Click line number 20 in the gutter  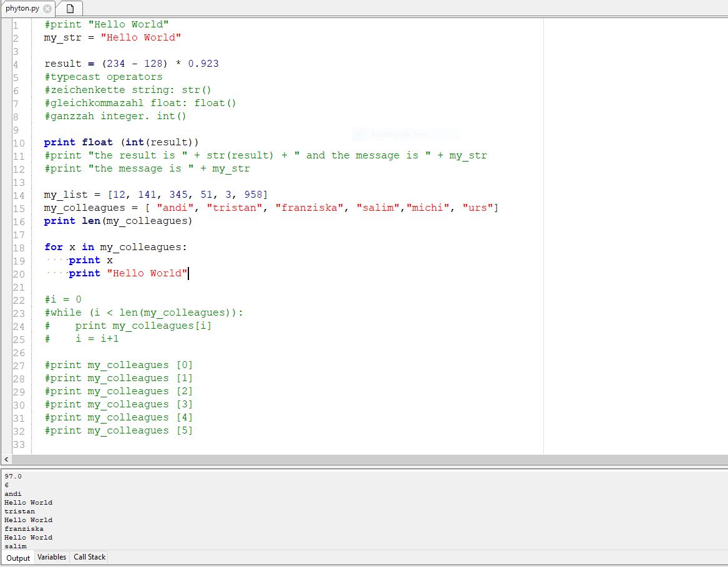pyautogui.click(x=19, y=273)
